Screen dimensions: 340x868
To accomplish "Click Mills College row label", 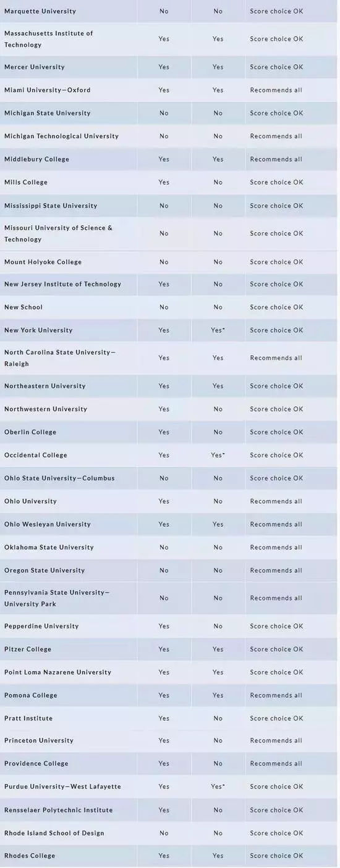I will click(x=26, y=182).
